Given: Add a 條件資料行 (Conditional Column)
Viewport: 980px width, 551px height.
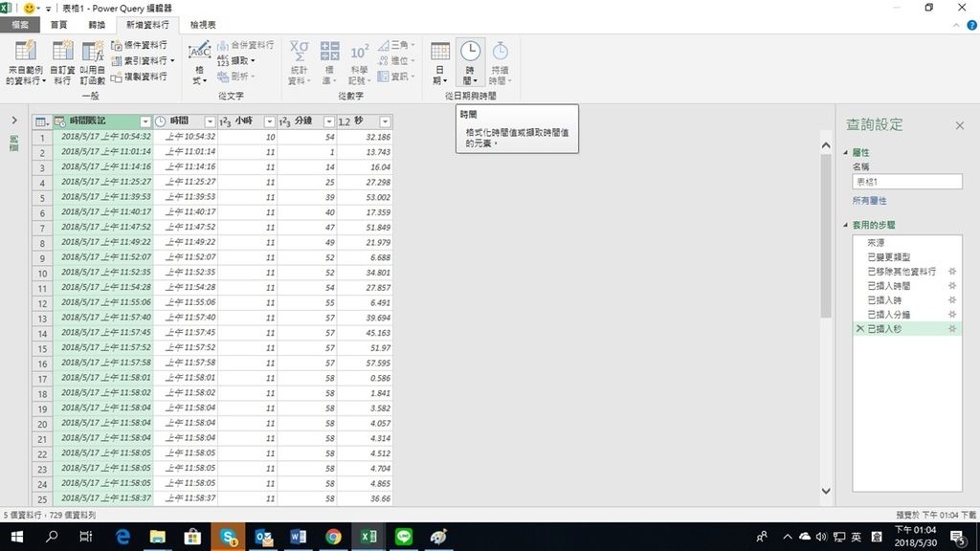Looking at the screenshot, I should click(140, 45).
